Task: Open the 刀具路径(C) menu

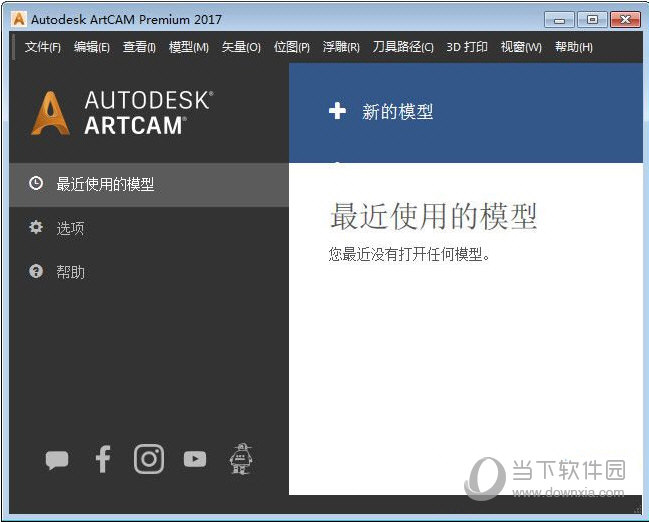Action: pyautogui.click(x=403, y=47)
